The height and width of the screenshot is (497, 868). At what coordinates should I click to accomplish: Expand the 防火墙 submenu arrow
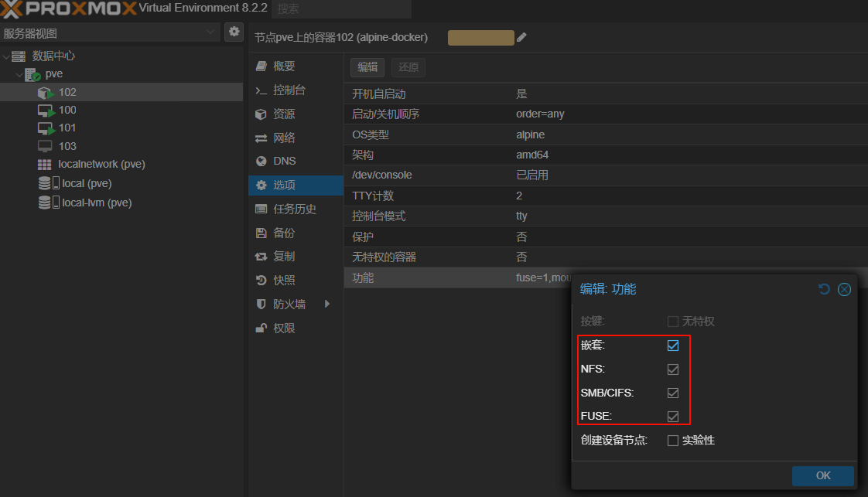pyautogui.click(x=327, y=305)
